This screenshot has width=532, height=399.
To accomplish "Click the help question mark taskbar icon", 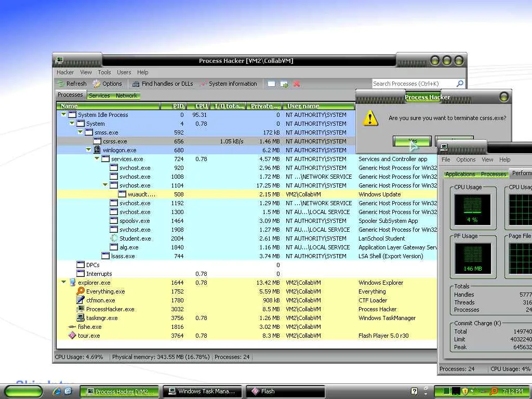I will coord(414,391).
